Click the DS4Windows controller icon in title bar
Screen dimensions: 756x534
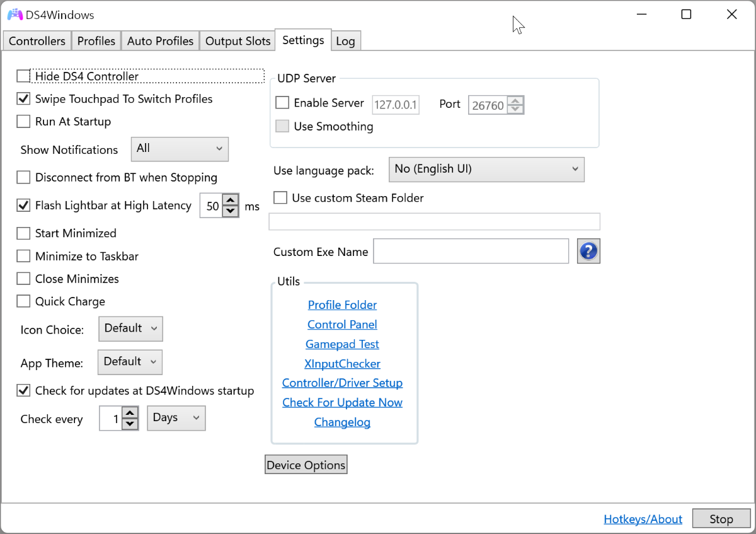15,15
